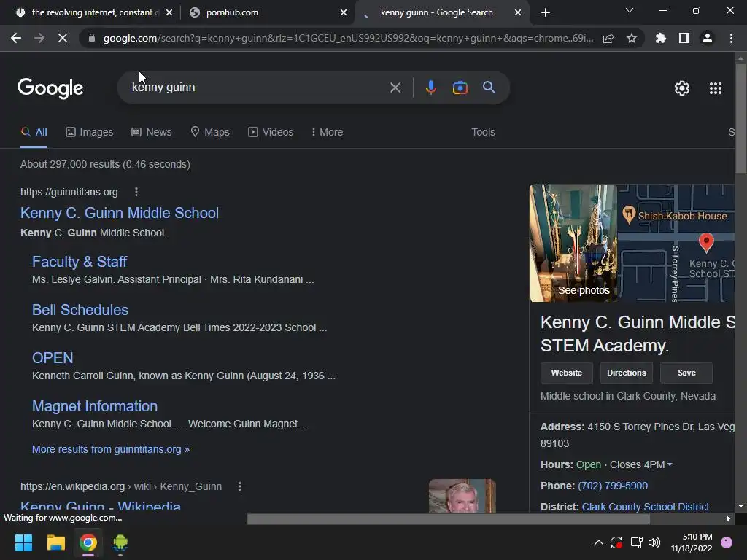The width and height of the screenshot is (747, 560).
Task: Click the Website button in knowledge panel
Action: click(x=566, y=373)
